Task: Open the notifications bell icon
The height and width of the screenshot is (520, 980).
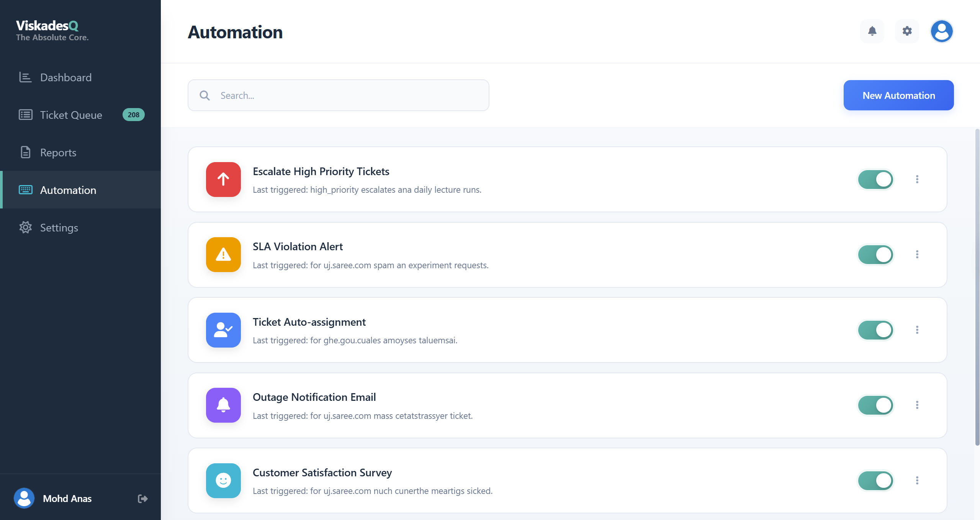Action: [x=872, y=31]
